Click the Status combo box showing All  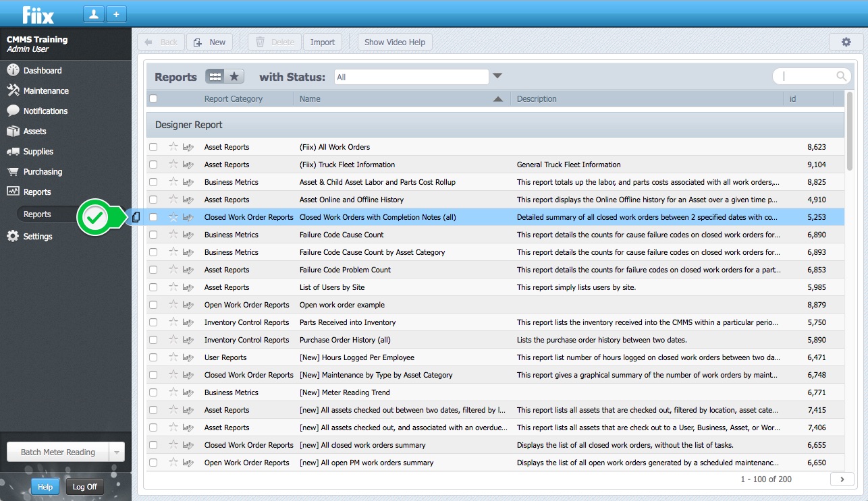pos(412,77)
